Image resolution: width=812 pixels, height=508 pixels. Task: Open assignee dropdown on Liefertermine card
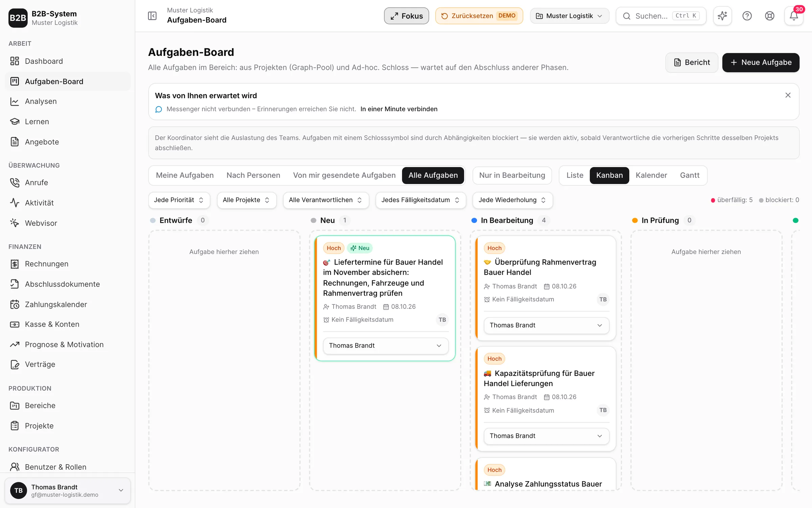click(386, 345)
